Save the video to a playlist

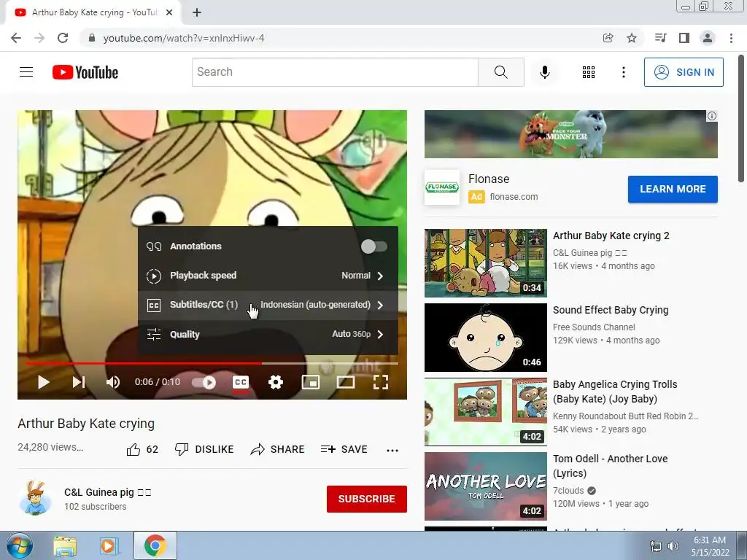click(344, 449)
